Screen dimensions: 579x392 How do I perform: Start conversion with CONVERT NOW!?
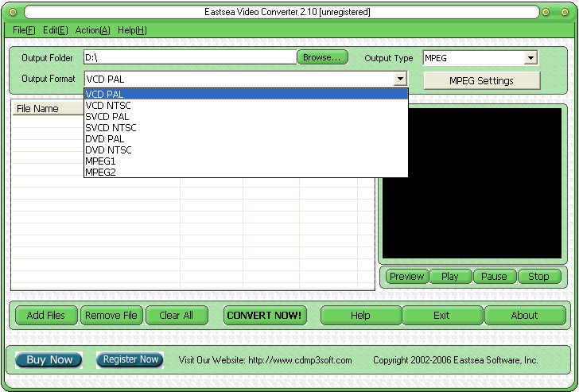pyautogui.click(x=265, y=315)
